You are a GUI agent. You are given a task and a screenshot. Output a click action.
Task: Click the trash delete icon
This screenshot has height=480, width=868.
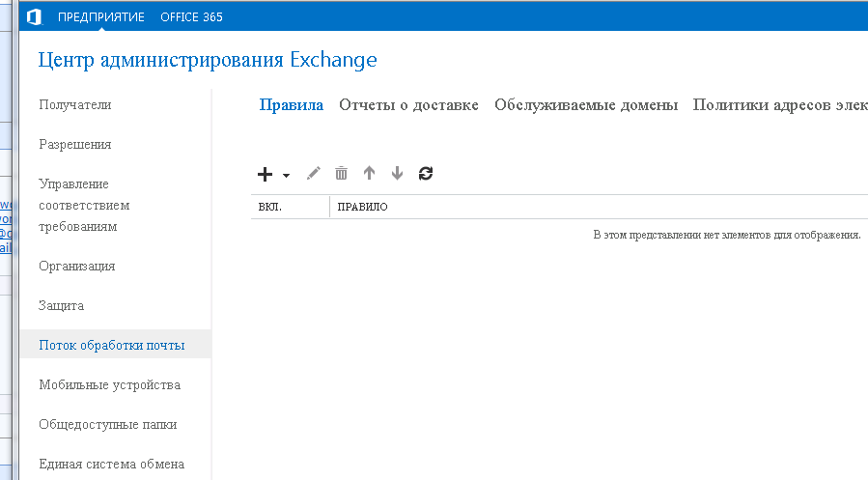[x=341, y=174]
